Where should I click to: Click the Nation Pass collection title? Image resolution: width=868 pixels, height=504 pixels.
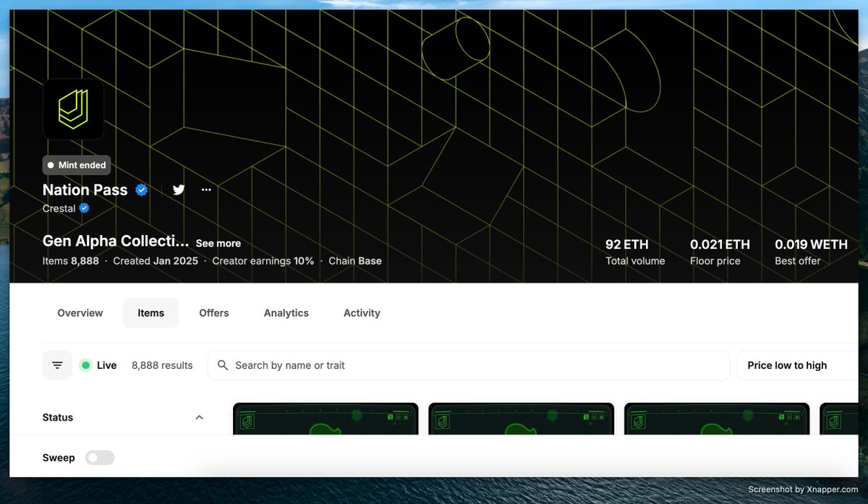coord(85,189)
